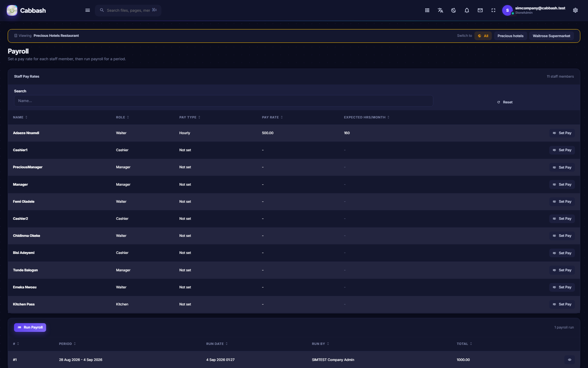Toggle the hamburger sidebar menu
Image resolution: width=588 pixels, height=368 pixels.
88,10
